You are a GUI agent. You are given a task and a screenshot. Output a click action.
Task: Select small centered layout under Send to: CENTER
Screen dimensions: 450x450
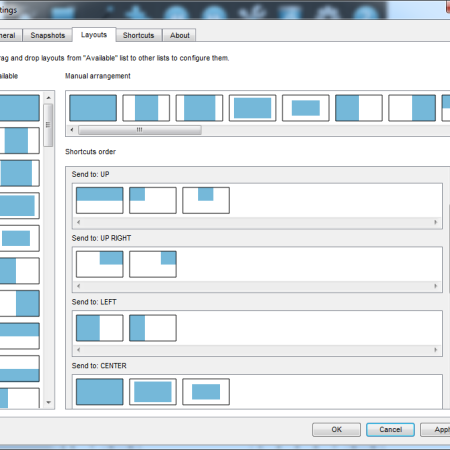point(206,392)
